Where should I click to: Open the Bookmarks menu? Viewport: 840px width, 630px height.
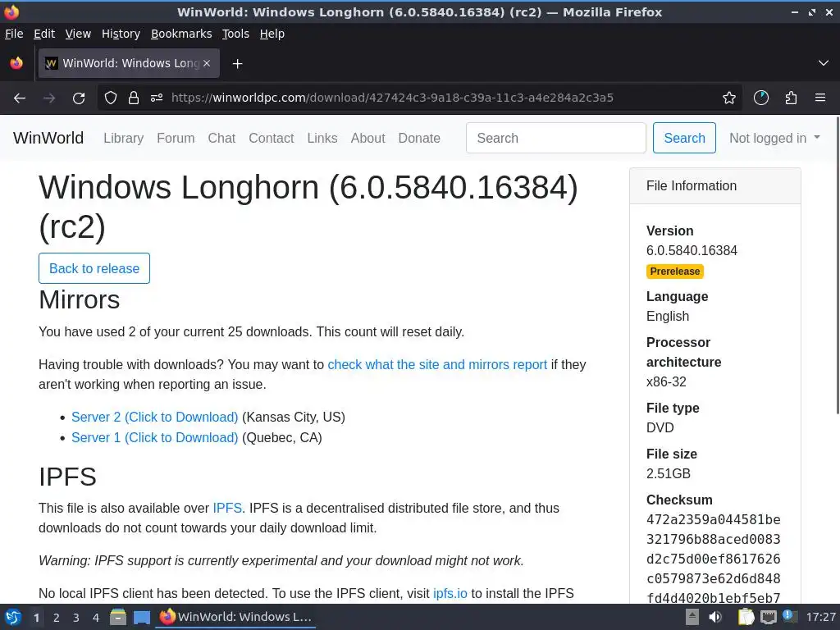point(181,34)
